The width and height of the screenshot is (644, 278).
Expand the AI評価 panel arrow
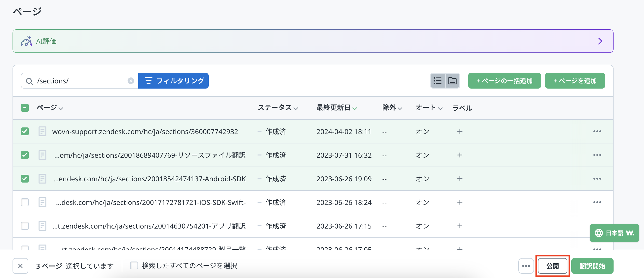coord(600,41)
